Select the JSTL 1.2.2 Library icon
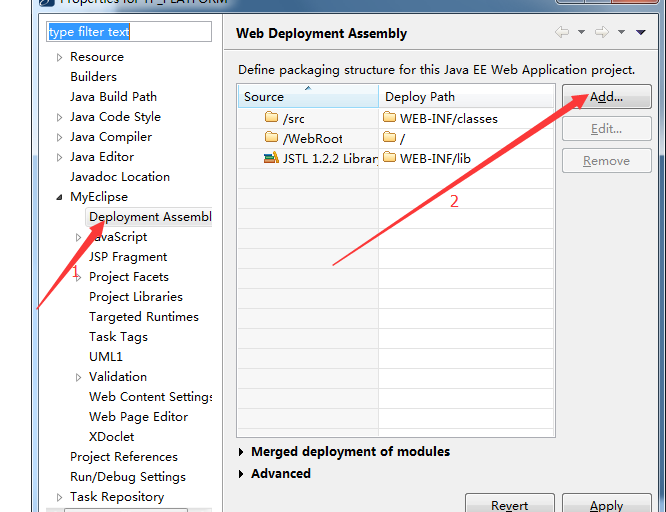 click(271, 158)
